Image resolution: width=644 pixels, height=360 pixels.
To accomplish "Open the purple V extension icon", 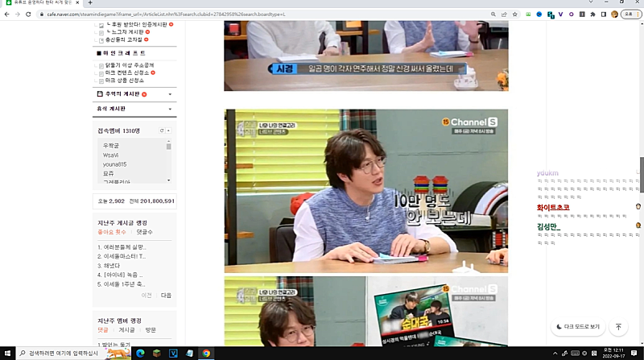I will click(x=560, y=14).
